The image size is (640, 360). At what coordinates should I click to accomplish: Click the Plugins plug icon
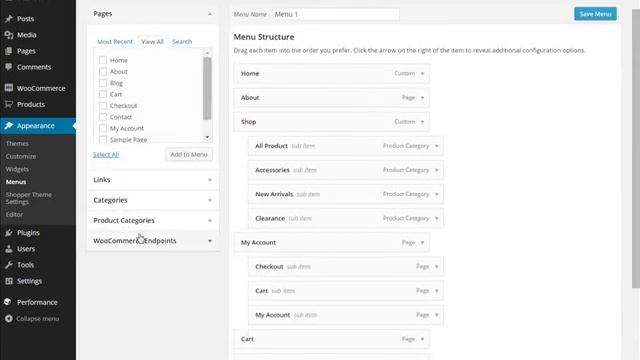point(9,233)
